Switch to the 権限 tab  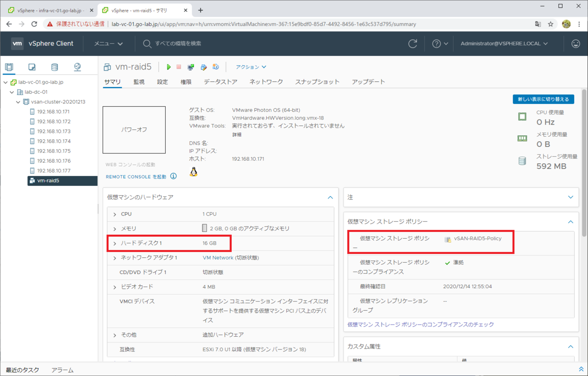click(186, 82)
